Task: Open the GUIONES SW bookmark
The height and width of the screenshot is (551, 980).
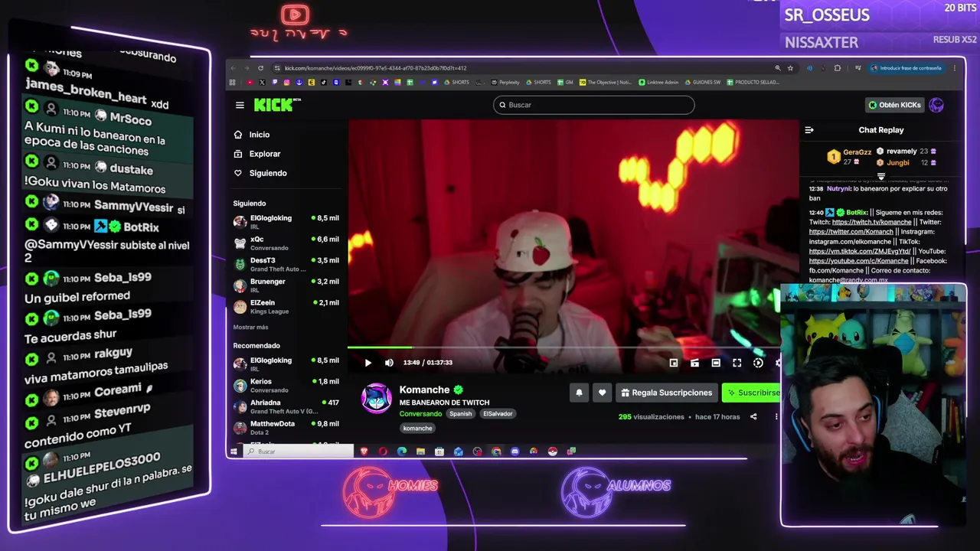Action: click(x=703, y=83)
